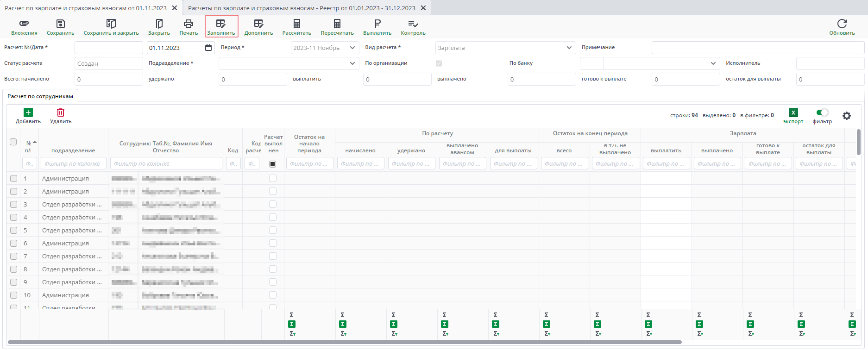Screen dimensions: 868x350
Task: Open the Вид расчета dropdown
Action: pos(569,48)
